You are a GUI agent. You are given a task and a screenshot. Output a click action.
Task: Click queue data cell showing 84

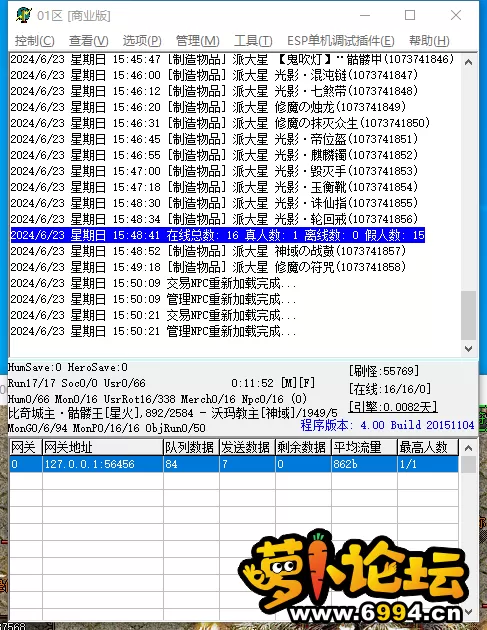[191, 464]
